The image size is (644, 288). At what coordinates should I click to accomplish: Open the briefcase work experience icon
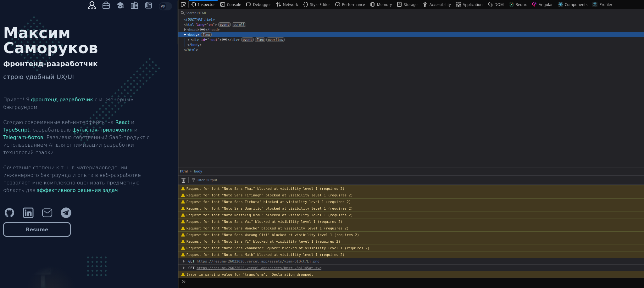tap(106, 5)
